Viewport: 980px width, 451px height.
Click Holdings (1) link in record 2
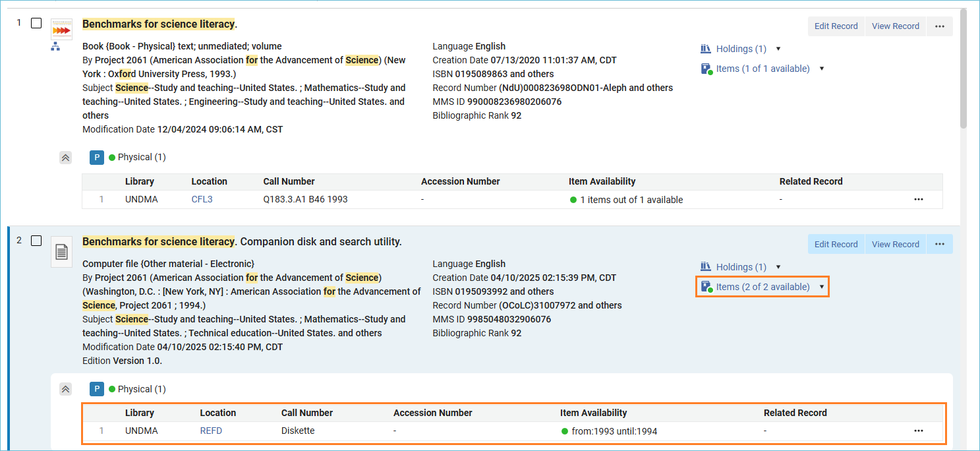tap(741, 267)
